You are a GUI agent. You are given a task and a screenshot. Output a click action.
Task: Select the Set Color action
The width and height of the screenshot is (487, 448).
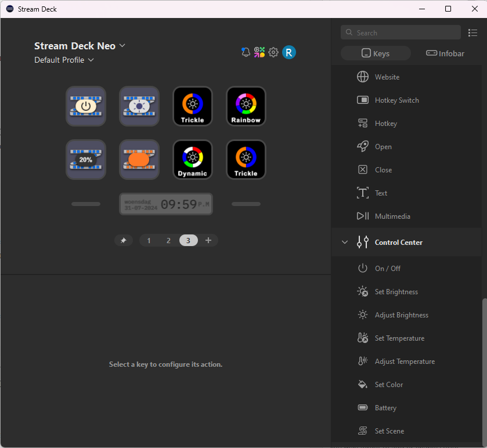pyautogui.click(x=406, y=385)
